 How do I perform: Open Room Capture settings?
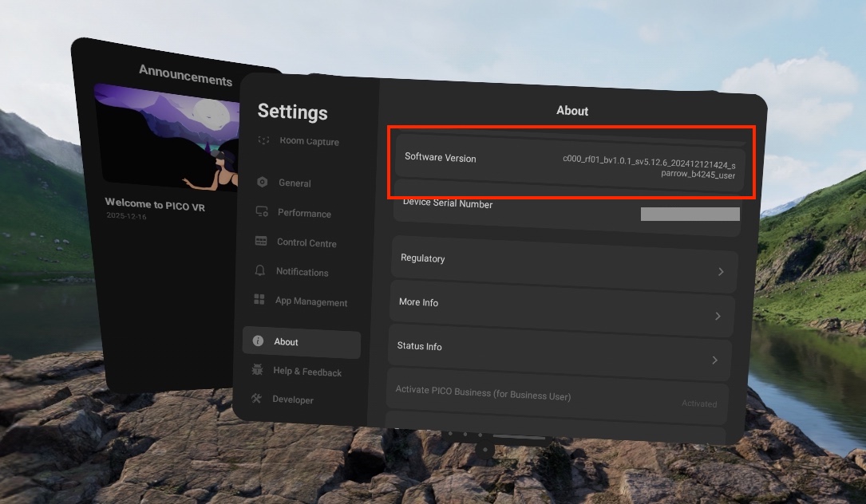pyautogui.click(x=310, y=141)
